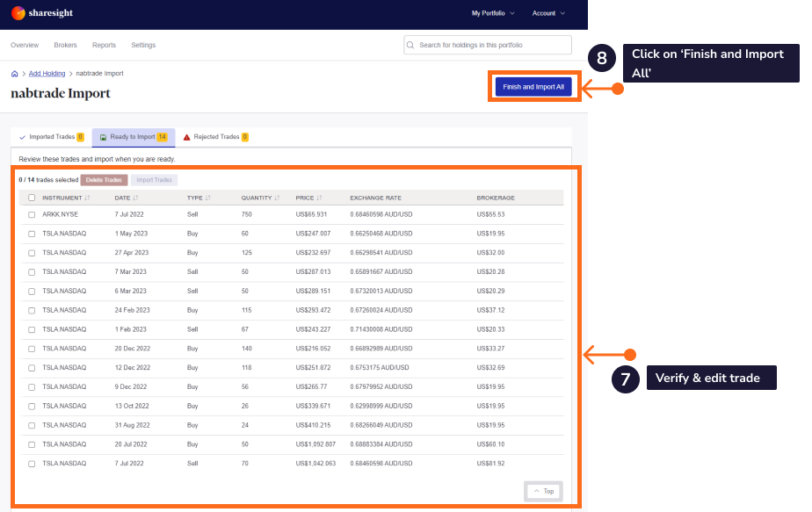Click the green icon on Ready to Import
This screenshot has height=512, width=812.
[103, 137]
